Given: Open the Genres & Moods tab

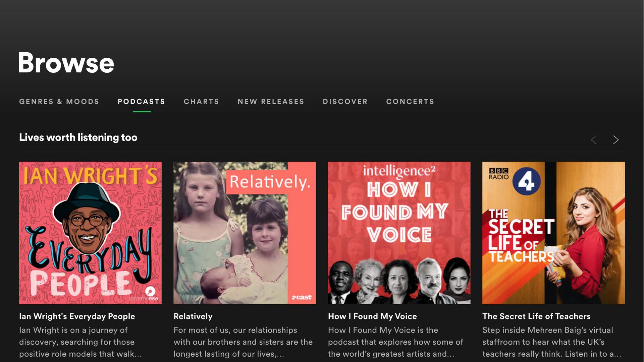Looking at the screenshot, I should [59, 102].
